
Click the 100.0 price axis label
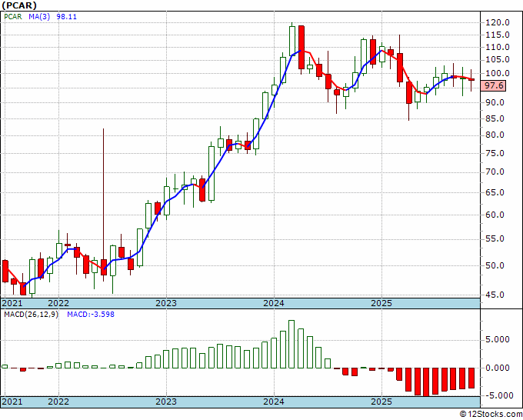click(x=498, y=73)
